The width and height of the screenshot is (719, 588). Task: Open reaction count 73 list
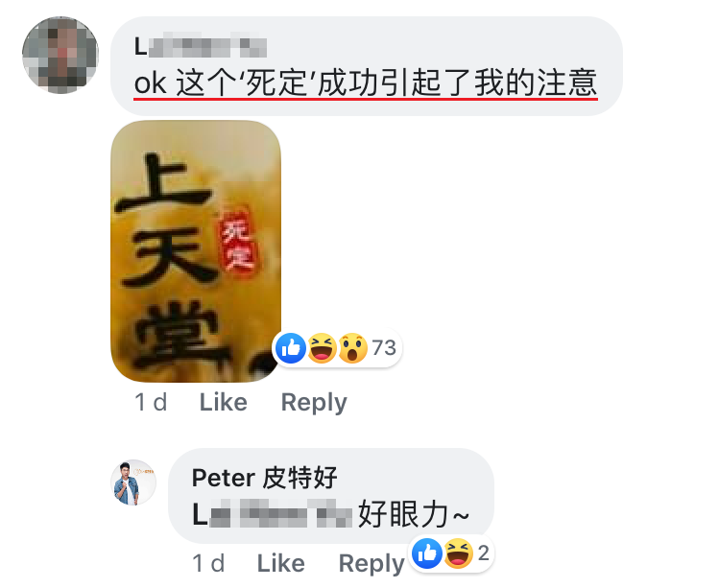tap(384, 347)
